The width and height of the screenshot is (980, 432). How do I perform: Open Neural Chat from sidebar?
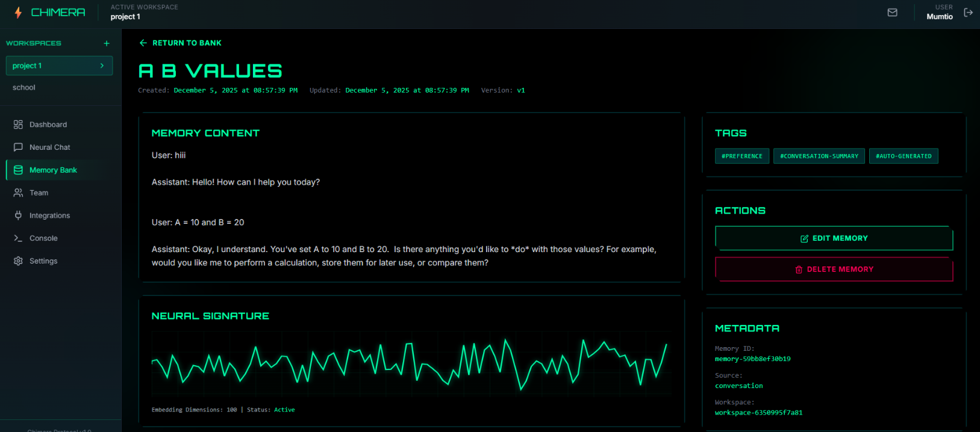60,147
